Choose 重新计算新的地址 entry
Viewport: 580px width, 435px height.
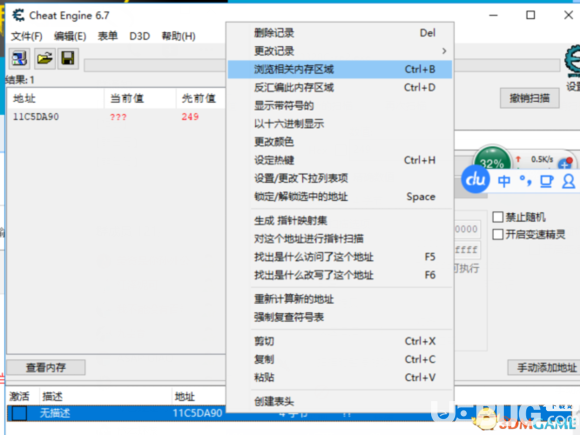(340, 299)
